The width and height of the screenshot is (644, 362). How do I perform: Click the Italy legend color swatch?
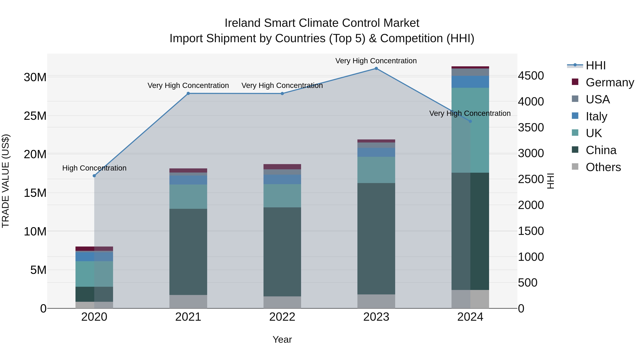point(575,116)
